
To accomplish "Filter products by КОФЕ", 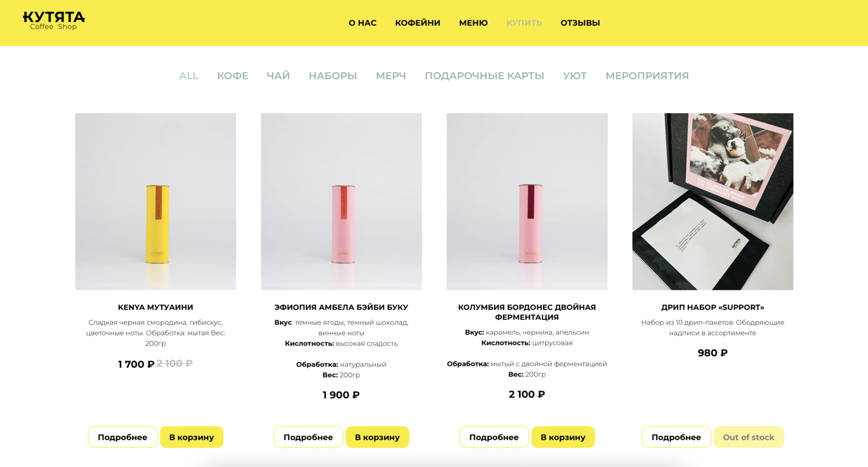I will point(233,76).
